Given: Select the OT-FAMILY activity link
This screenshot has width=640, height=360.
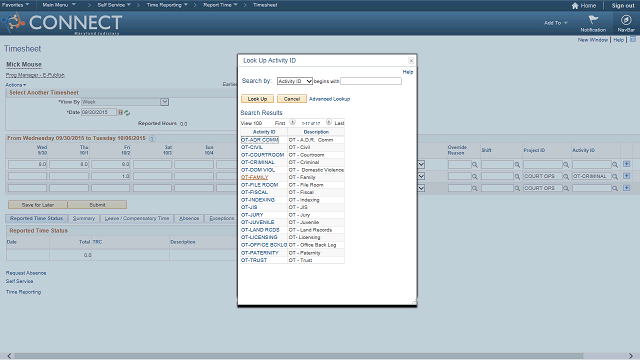Looking at the screenshot, I should click(x=254, y=178).
